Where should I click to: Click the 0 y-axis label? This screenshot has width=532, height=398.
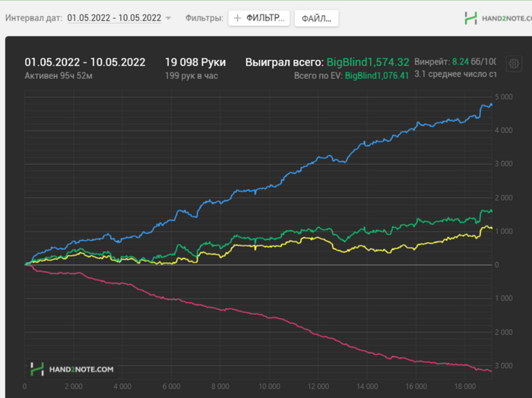[x=497, y=265]
